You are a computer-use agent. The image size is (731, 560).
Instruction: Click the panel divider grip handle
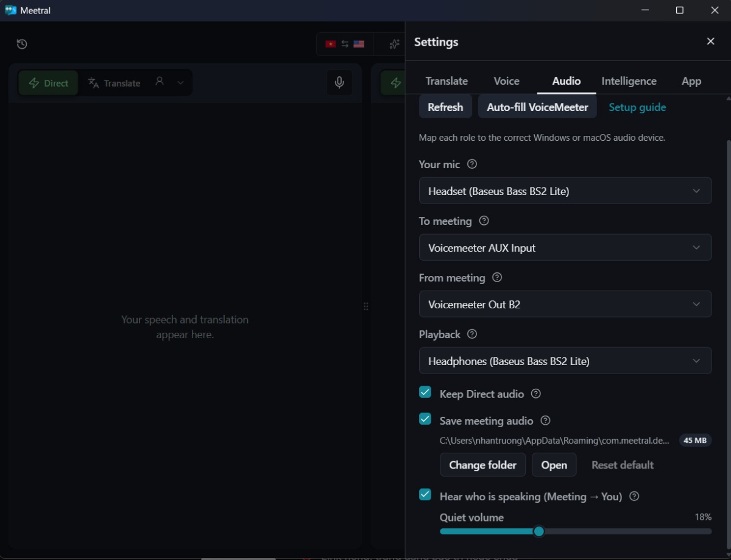(366, 307)
